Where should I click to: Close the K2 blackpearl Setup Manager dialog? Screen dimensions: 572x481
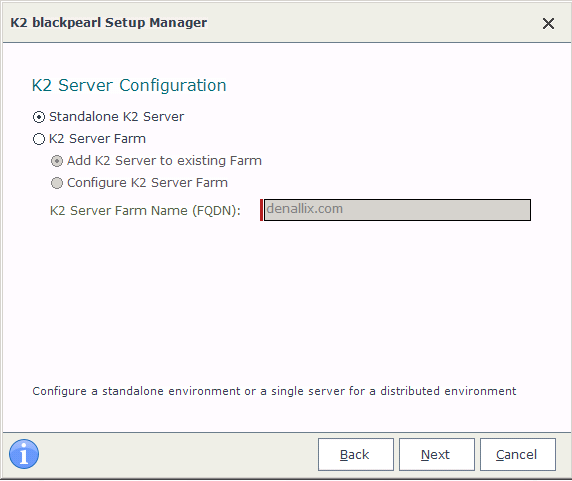pyautogui.click(x=548, y=24)
